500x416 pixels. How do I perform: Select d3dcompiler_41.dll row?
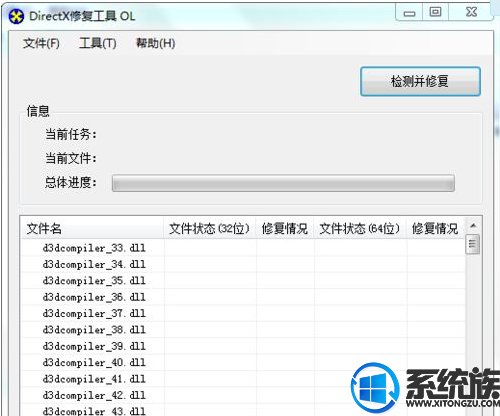click(94, 379)
